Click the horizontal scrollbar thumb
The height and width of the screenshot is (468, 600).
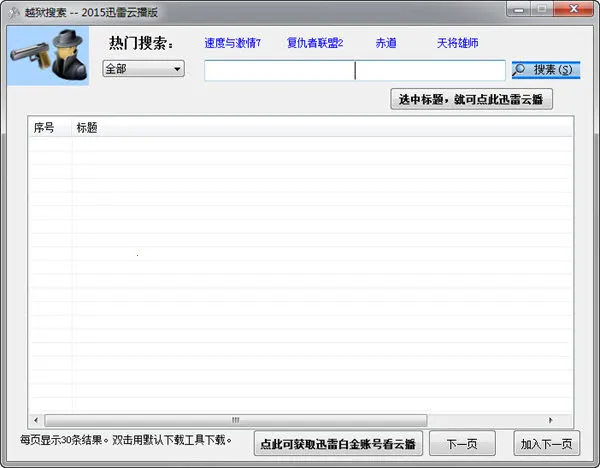(236, 420)
